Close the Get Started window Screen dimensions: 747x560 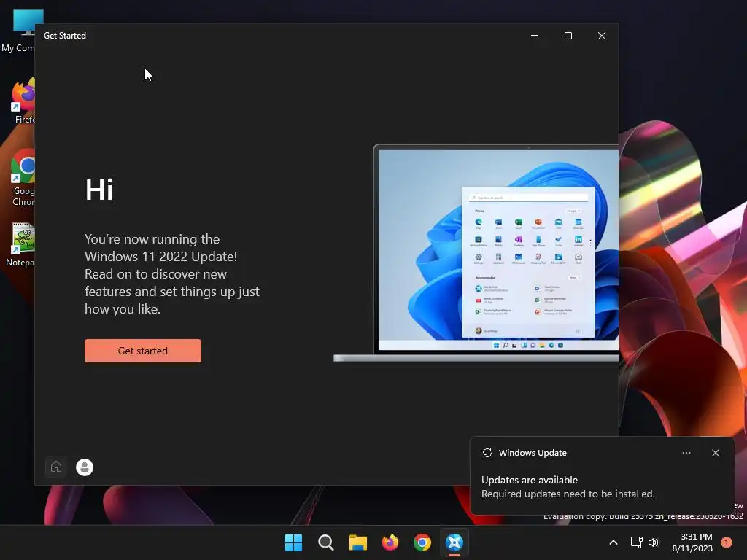point(602,36)
